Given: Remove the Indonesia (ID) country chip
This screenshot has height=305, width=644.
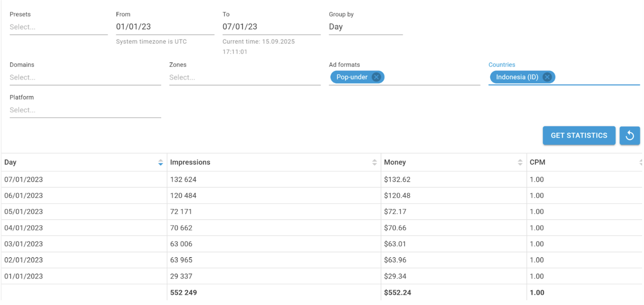Looking at the screenshot, I should pyautogui.click(x=547, y=77).
